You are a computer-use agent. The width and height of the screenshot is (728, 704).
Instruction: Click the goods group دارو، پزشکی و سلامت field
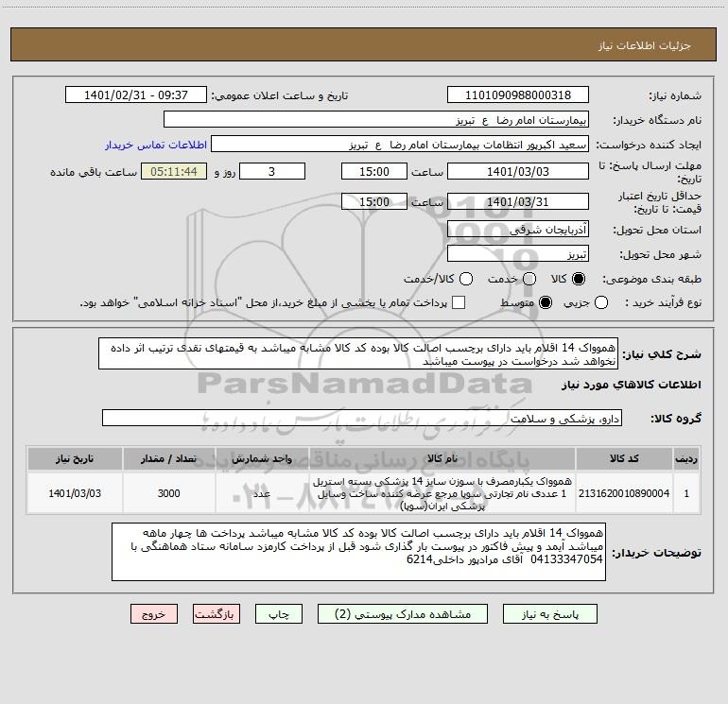click(362, 418)
